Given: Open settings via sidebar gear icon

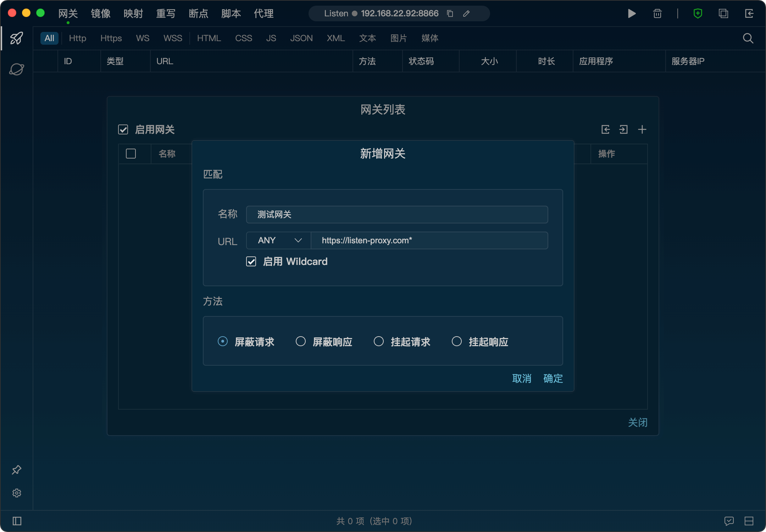Looking at the screenshot, I should click(x=17, y=493).
